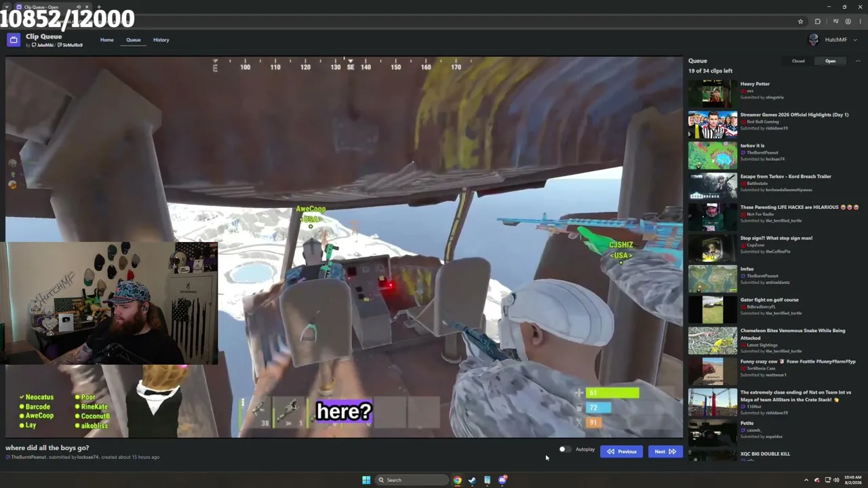The width and height of the screenshot is (868, 488).
Task: Open the Funny crazy cow clip thumbnail
Action: (713, 371)
